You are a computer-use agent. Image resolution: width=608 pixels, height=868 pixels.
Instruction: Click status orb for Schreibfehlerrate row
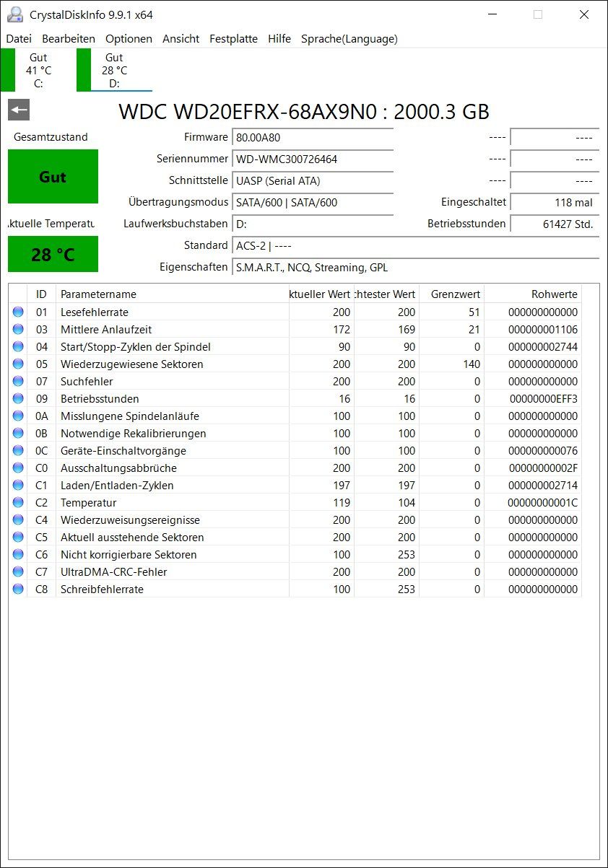(18, 589)
